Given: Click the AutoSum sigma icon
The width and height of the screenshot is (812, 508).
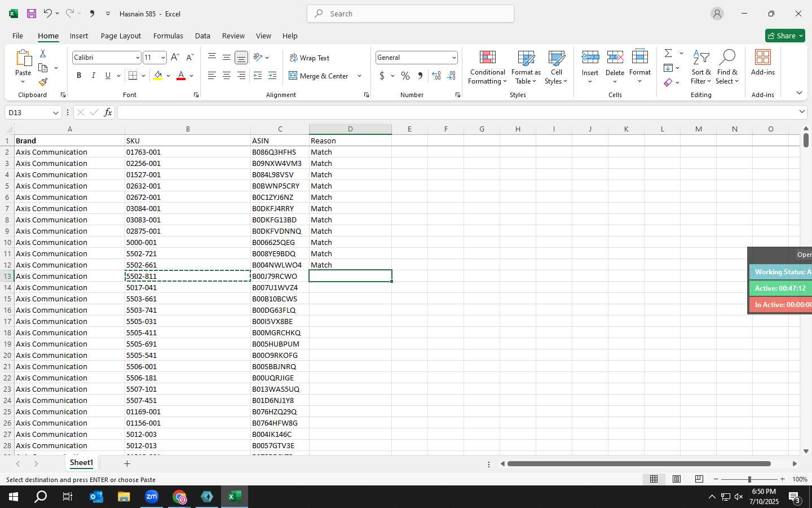Looking at the screenshot, I should [668, 53].
